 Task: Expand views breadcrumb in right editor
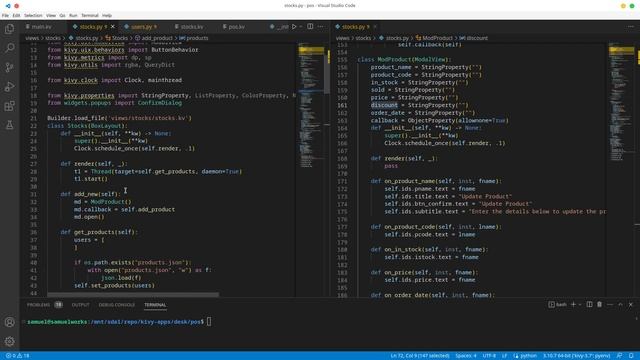click(x=343, y=38)
